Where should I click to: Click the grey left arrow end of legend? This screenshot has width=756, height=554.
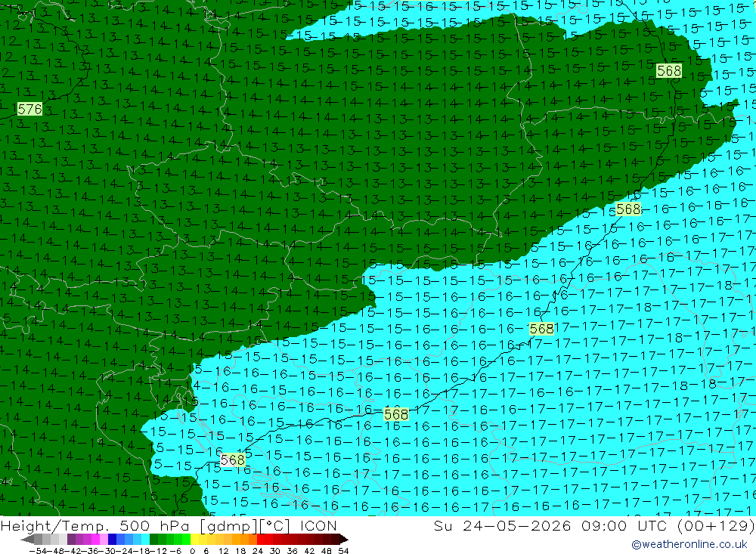tap(27, 540)
